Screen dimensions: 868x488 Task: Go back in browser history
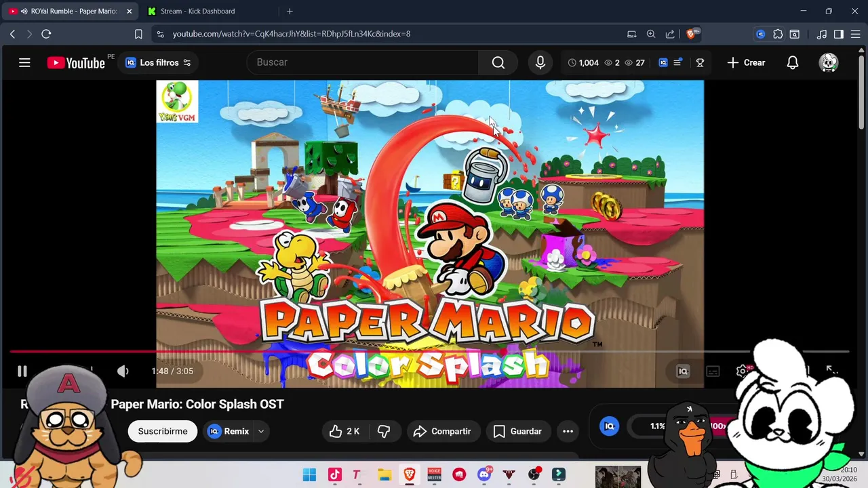coord(12,34)
